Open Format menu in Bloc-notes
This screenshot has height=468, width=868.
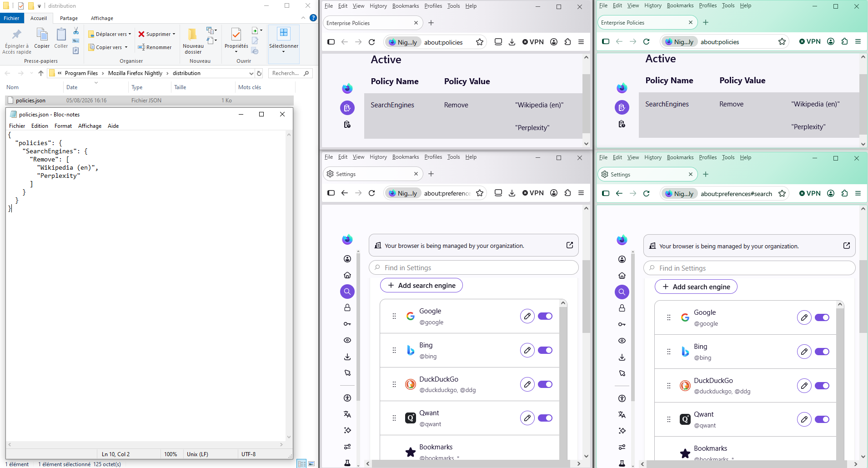pyautogui.click(x=63, y=126)
